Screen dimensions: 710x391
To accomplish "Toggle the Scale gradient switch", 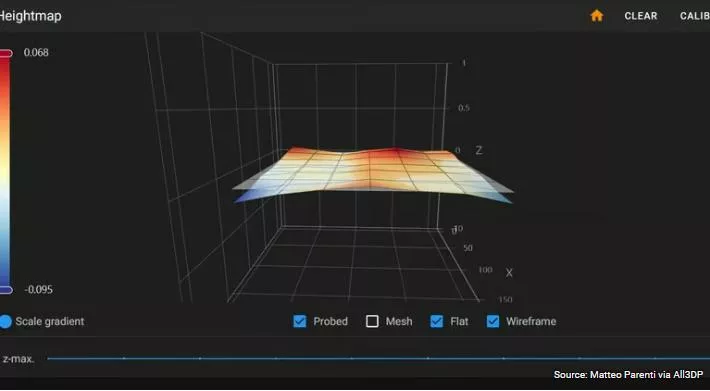I will (x=5, y=321).
